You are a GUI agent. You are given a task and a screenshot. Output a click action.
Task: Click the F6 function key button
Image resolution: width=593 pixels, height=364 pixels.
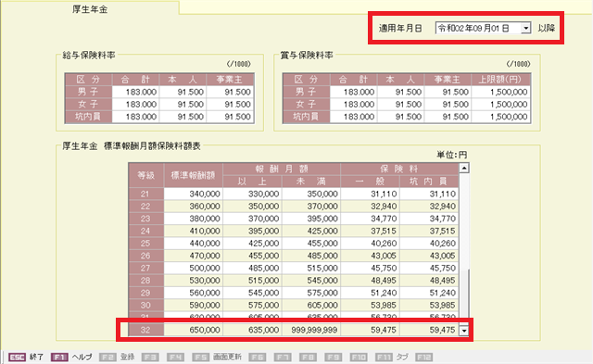click(x=258, y=358)
